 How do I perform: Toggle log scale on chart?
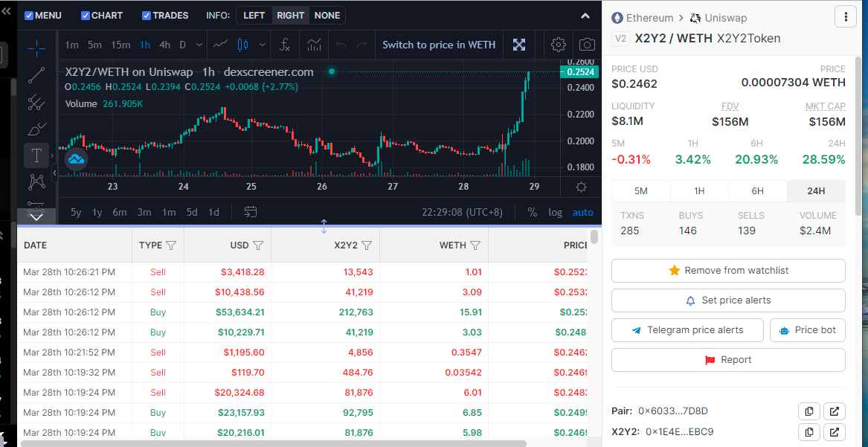click(555, 213)
